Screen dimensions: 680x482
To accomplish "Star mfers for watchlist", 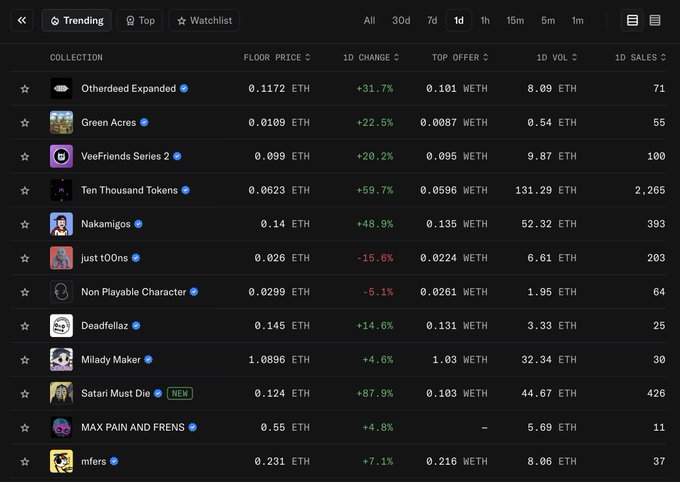I will [x=25, y=462].
